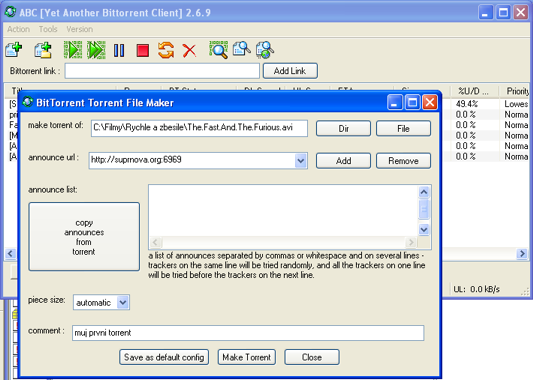Click the announce list vertical scroll thumb

(x=424, y=209)
